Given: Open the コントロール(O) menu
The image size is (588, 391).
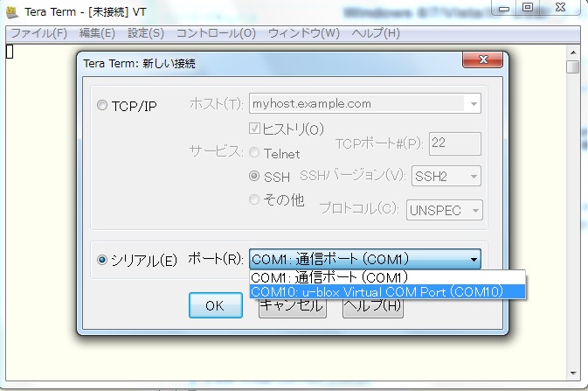Looking at the screenshot, I should [216, 33].
